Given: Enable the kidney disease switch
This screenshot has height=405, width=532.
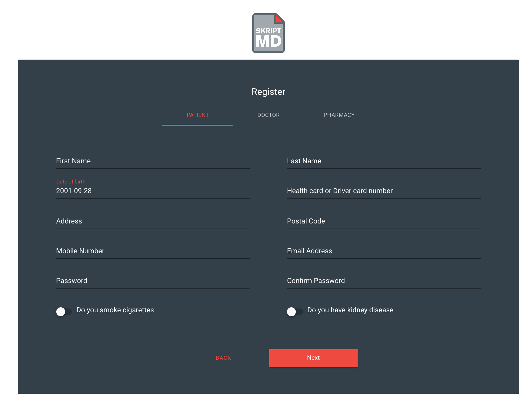Looking at the screenshot, I should pyautogui.click(x=295, y=311).
